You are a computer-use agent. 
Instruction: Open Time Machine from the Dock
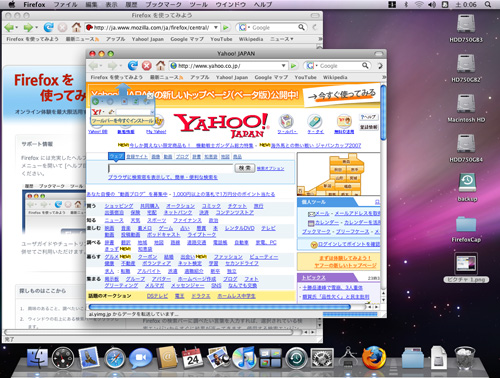296,359
